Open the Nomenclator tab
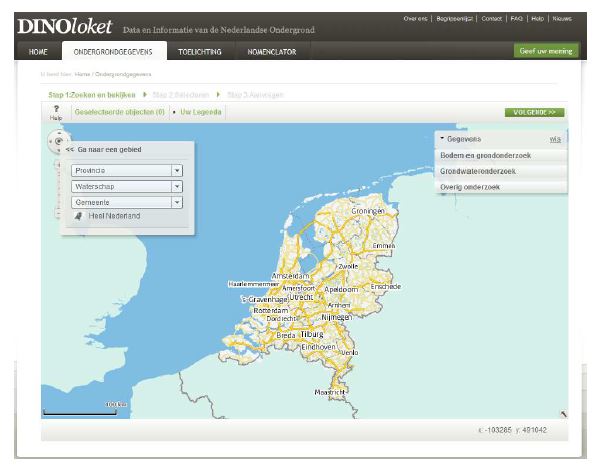Viewport: 601px width, 469px height. 271,51
